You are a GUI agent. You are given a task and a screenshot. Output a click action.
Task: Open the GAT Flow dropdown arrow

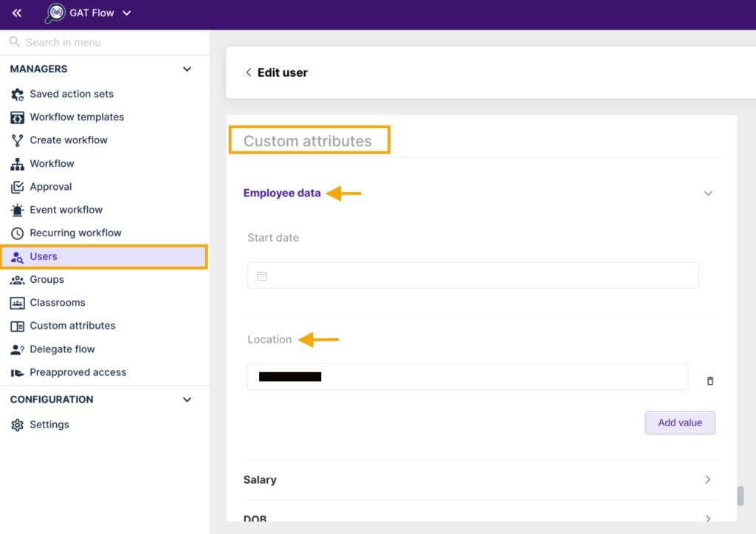126,13
